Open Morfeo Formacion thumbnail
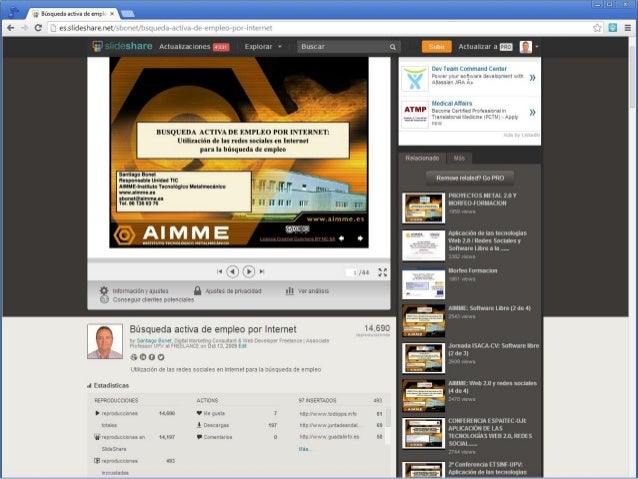The height and width of the screenshot is (479, 638). click(x=423, y=283)
